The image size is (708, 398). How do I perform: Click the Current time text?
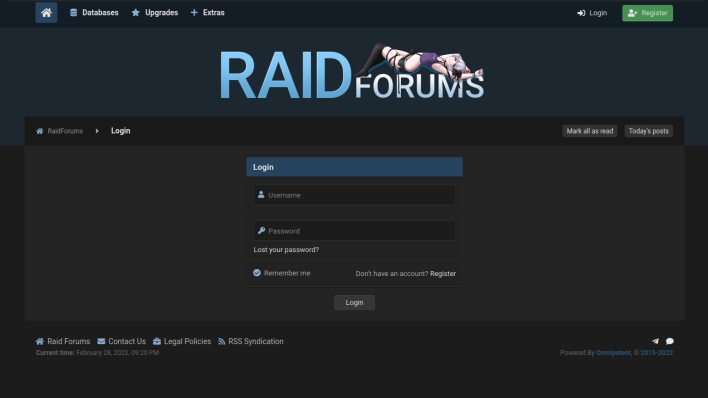tap(98, 353)
